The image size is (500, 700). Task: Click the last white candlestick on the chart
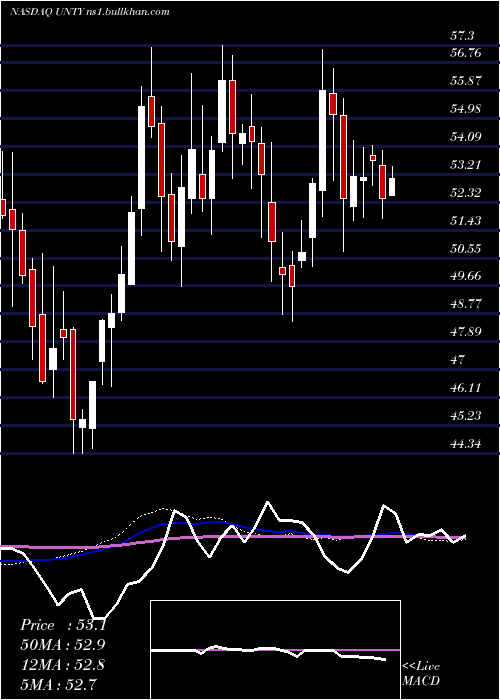tap(392, 187)
